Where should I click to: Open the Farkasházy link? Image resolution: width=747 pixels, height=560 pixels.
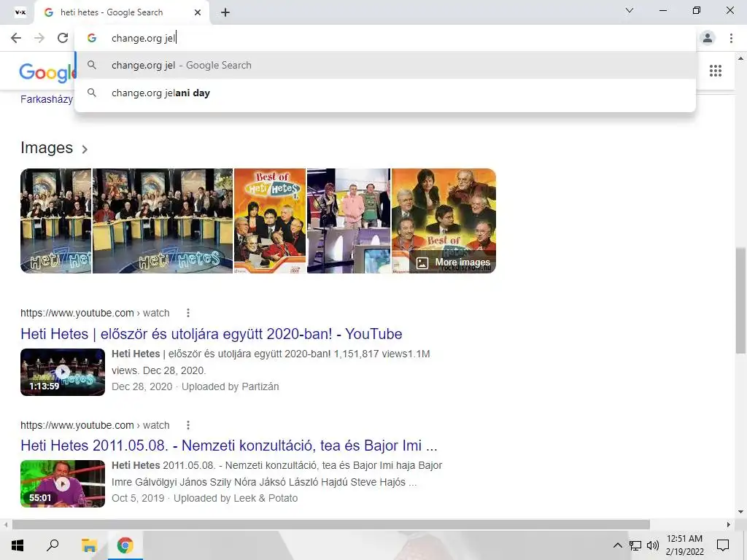coord(47,99)
